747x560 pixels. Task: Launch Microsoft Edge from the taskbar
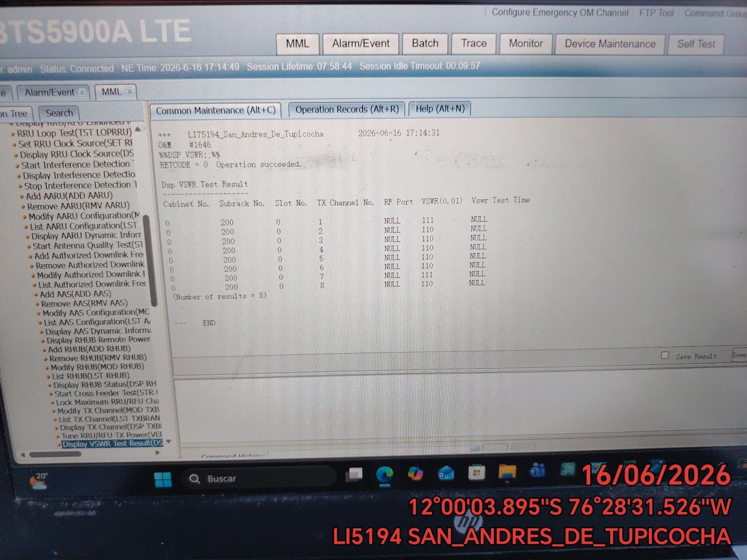coord(384,475)
